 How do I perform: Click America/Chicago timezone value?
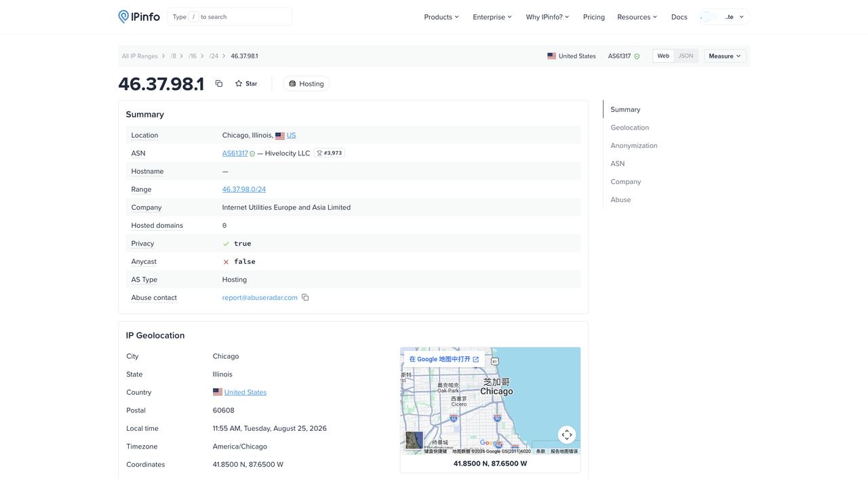240,446
